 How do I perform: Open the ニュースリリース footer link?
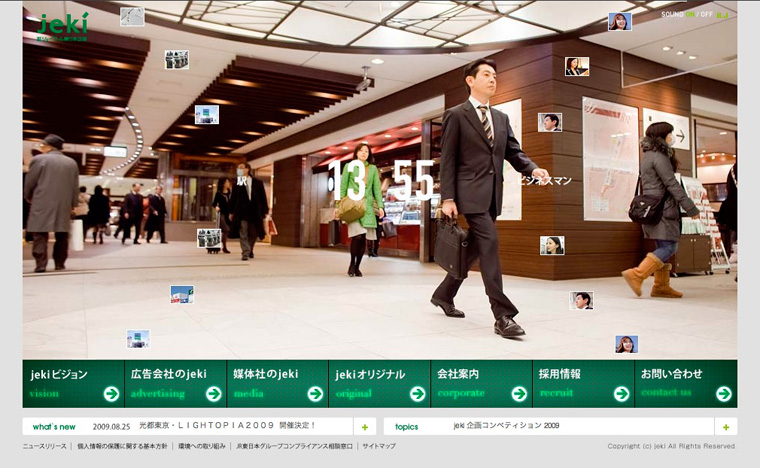(x=45, y=446)
